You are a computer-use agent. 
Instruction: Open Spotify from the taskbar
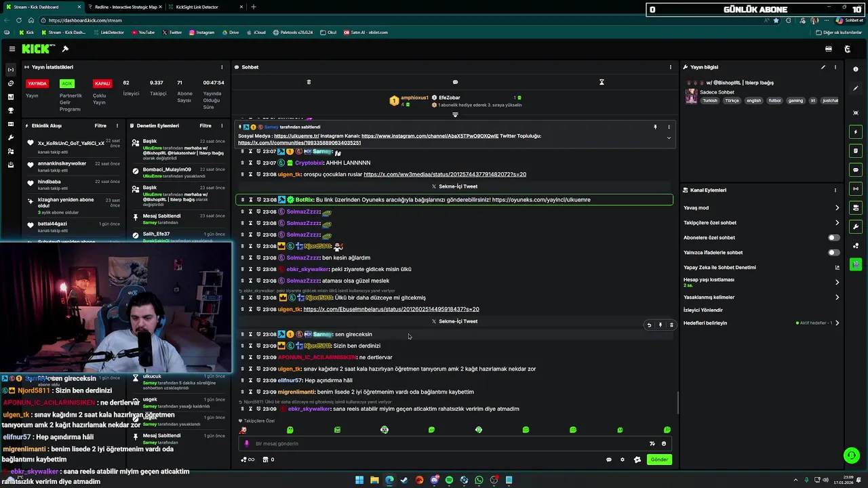tap(449, 481)
